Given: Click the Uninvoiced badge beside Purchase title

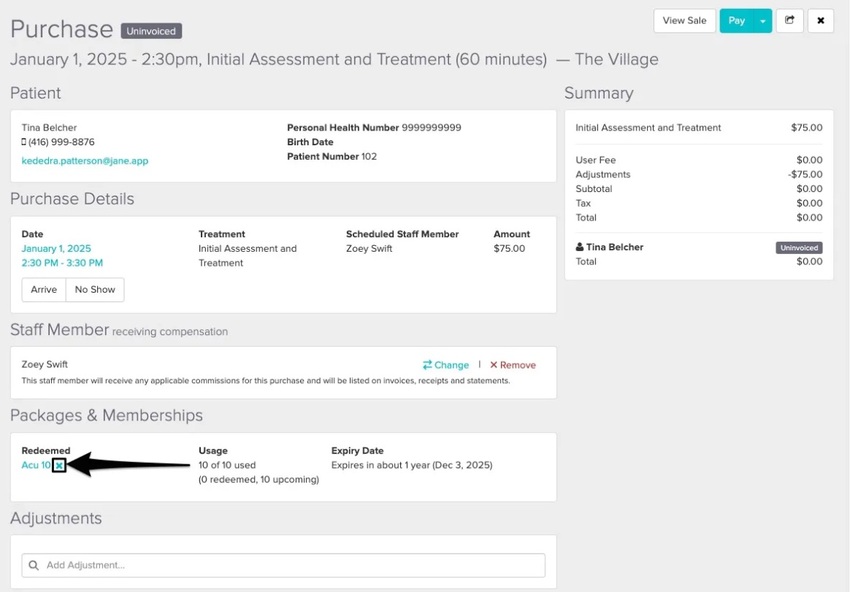Looking at the screenshot, I should click(151, 31).
